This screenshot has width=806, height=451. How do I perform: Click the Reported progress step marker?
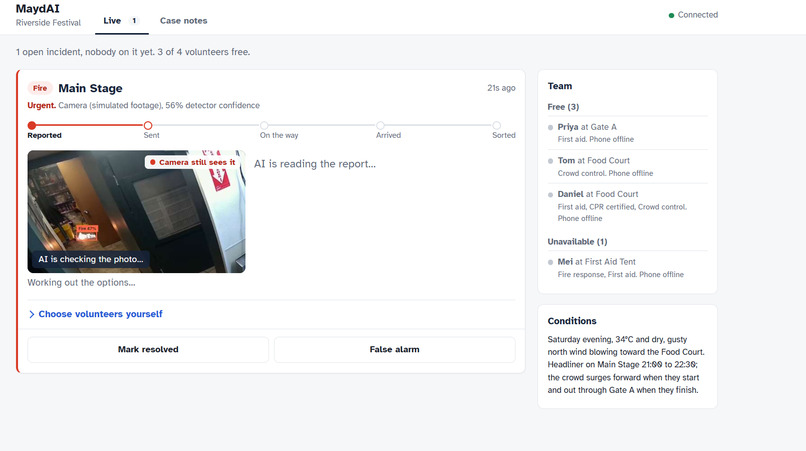(32, 125)
